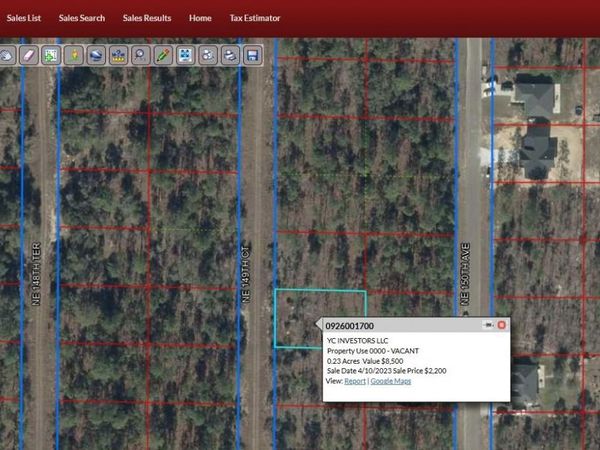This screenshot has height=450, width=600.
Task: Click the 0.23 Acres Value $8,500 line
Action: click(x=365, y=361)
